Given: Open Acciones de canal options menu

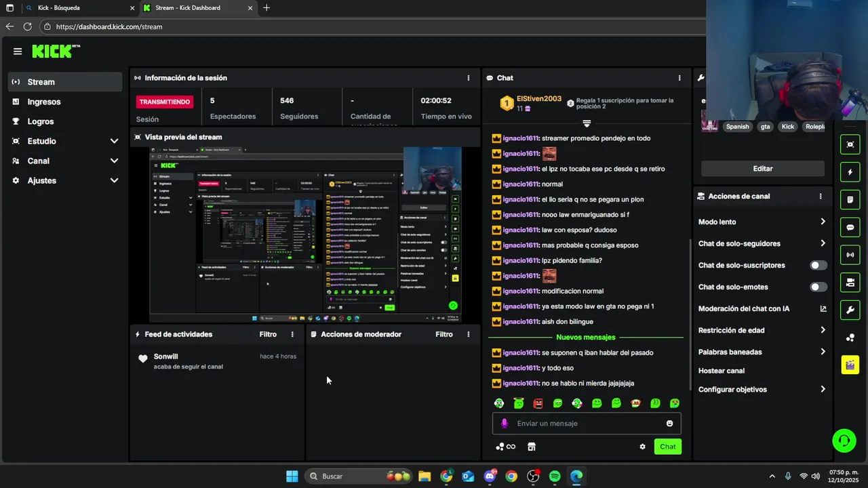Looking at the screenshot, I should [x=821, y=197].
